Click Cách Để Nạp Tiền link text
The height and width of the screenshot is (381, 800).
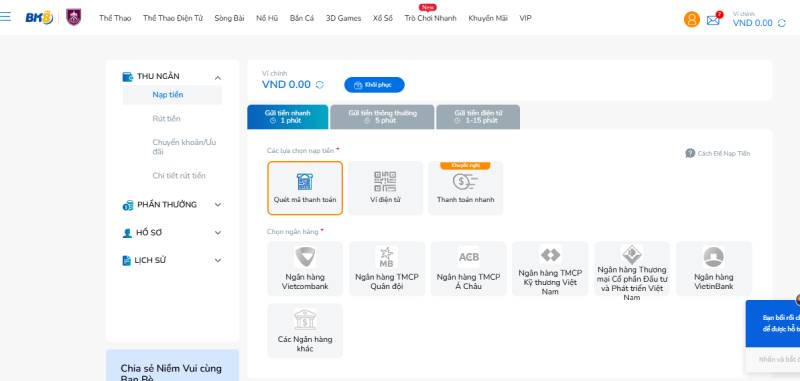(723, 154)
